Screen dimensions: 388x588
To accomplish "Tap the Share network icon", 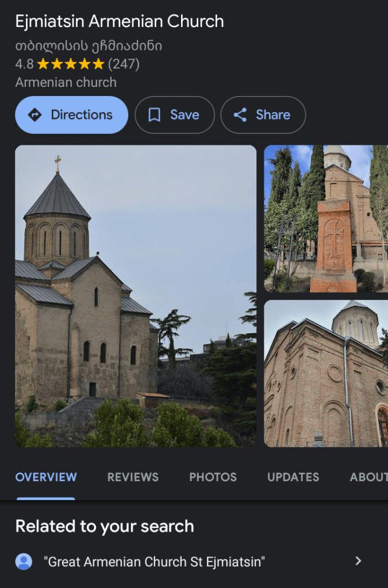I will (x=240, y=115).
